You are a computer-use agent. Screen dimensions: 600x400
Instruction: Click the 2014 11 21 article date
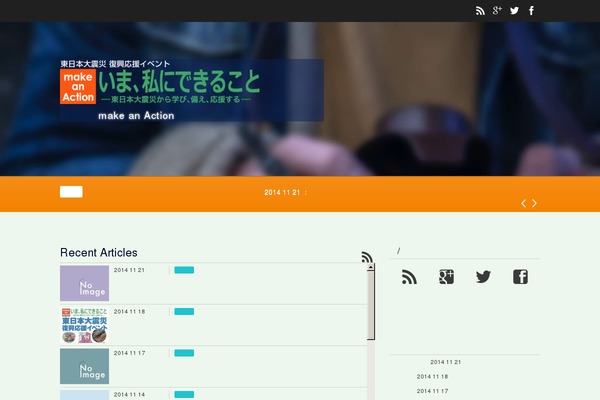129,270
